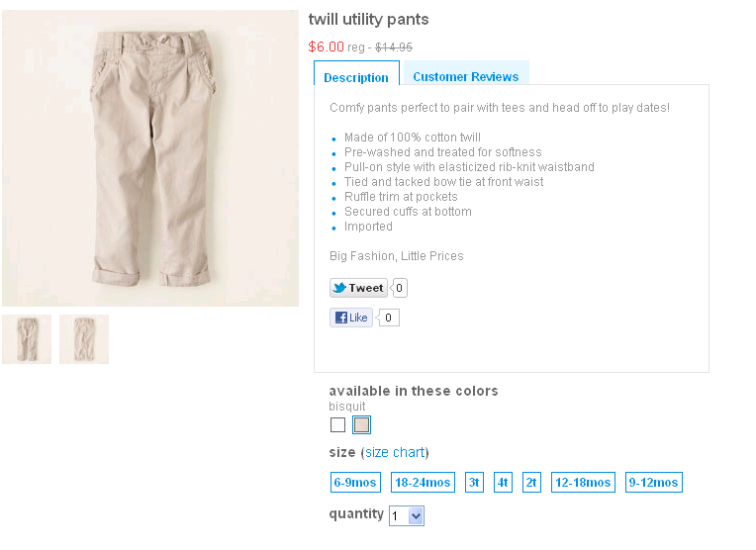Click the main pants product image

(150, 158)
